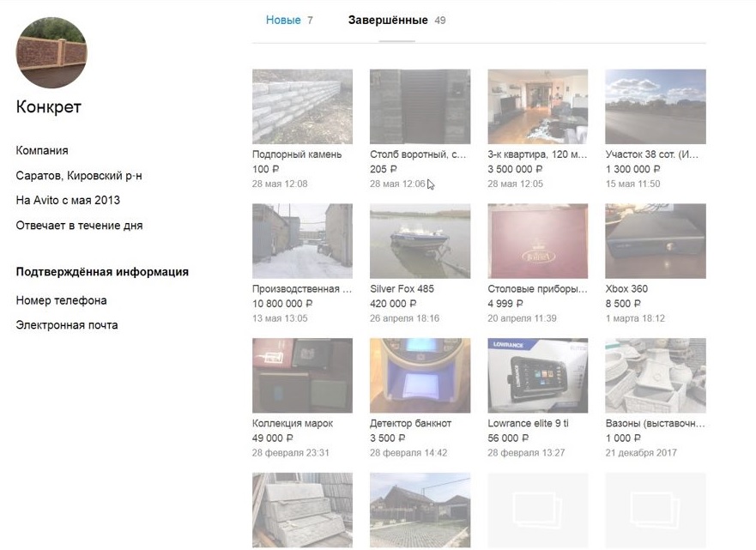The image size is (756, 550).
Task: Open the 3-к квартира, 120 м listing title
Action: click(x=537, y=154)
